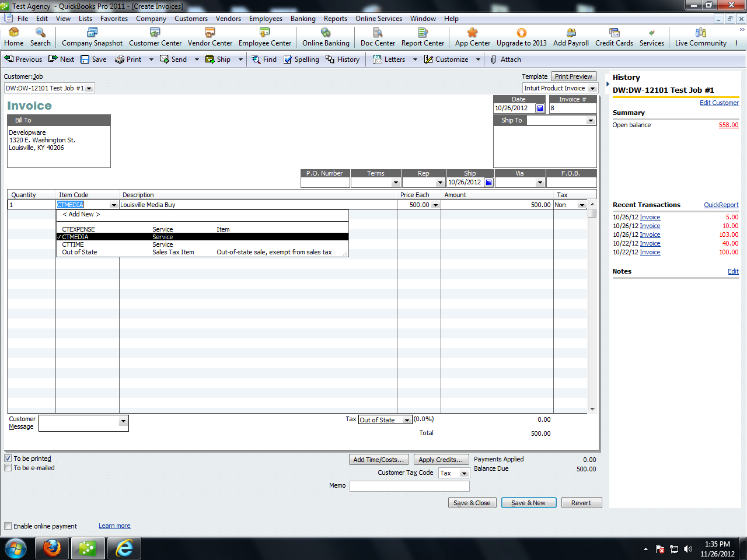
Task: Open the Print dropdown arrow
Action: [x=151, y=59]
